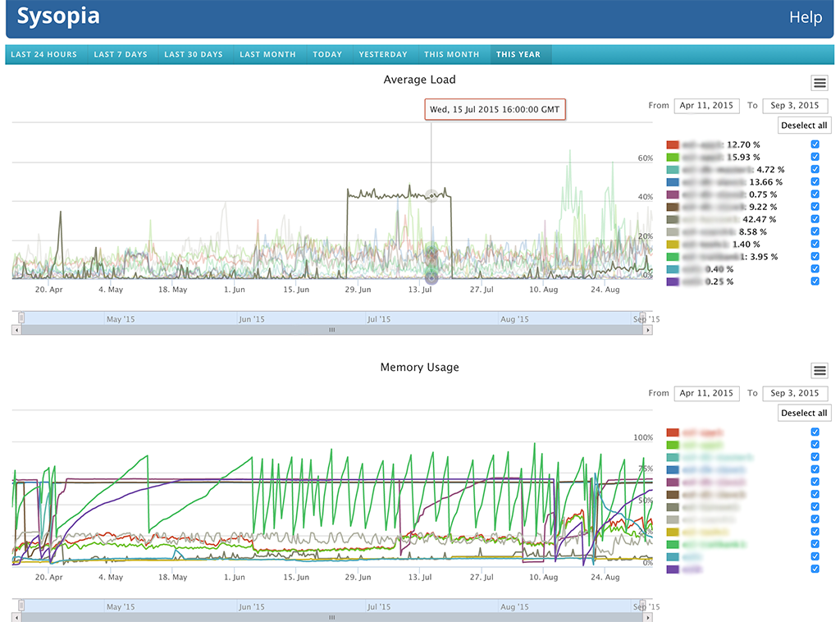Click left scroll arrow under Average Load chart
Screen dimensions: 840x622
[x=16, y=330]
